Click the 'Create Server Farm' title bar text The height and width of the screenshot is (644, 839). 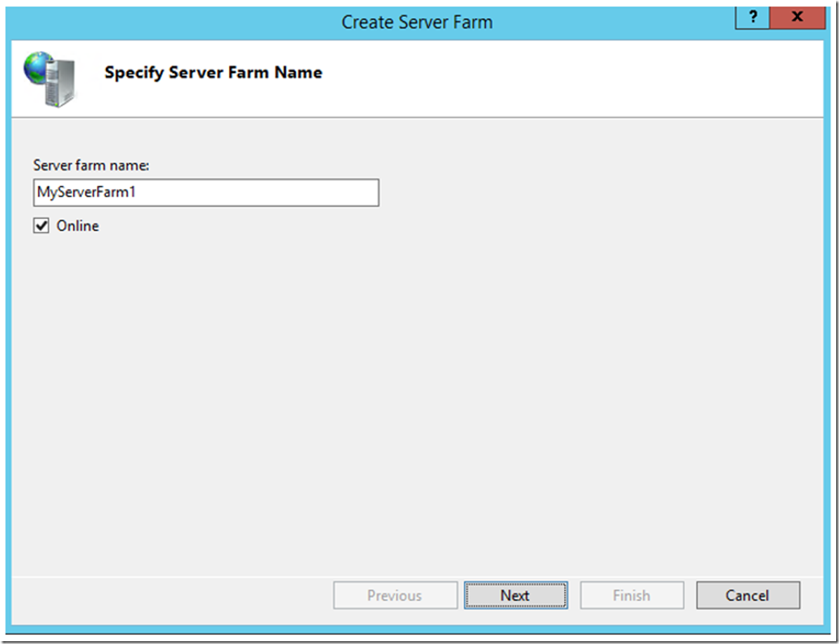417,22
